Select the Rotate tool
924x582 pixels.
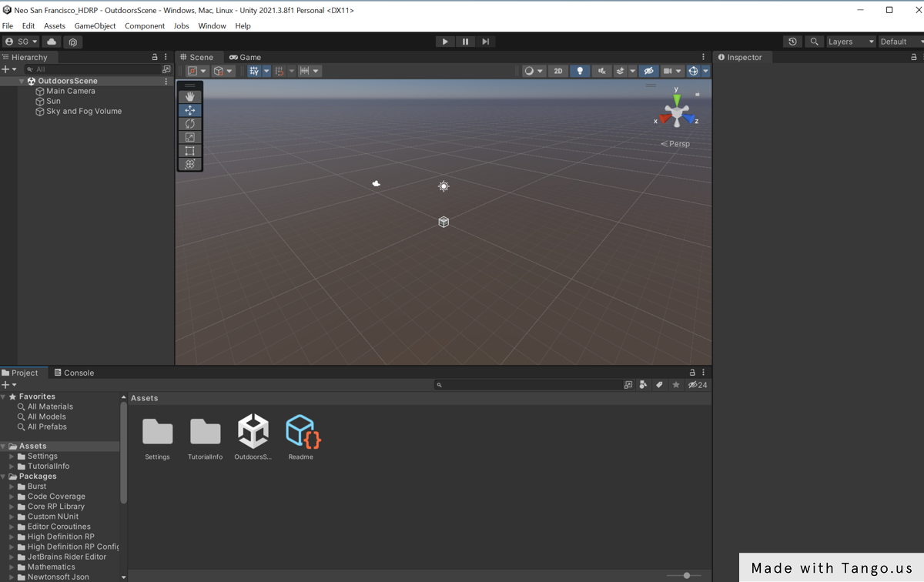tap(189, 124)
